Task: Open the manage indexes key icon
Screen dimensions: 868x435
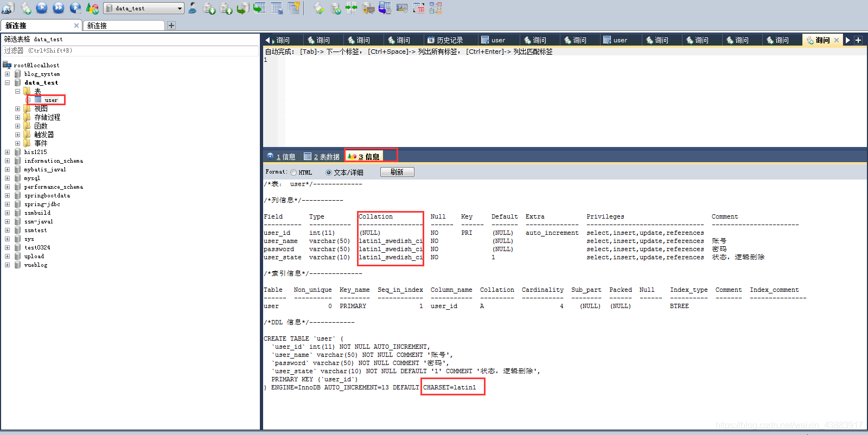Action: coord(293,8)
